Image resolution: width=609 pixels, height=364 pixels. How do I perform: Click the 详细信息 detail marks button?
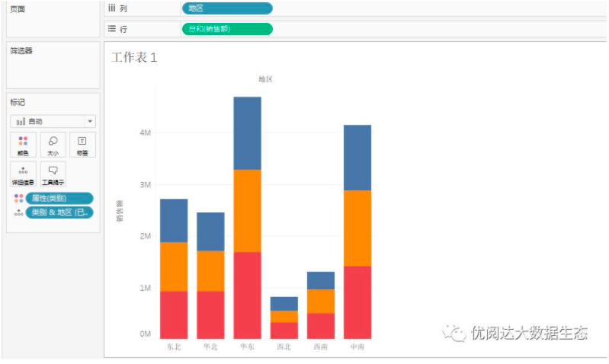[23, 174]
